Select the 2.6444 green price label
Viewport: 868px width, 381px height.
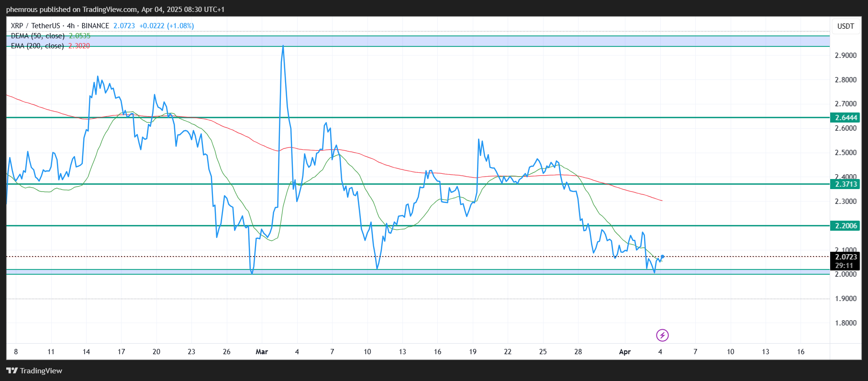point(846,118)
